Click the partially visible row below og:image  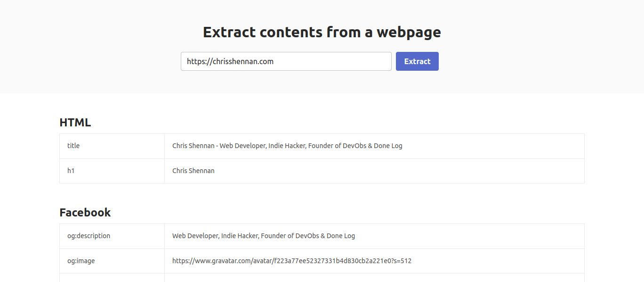(x=322, y=278)
